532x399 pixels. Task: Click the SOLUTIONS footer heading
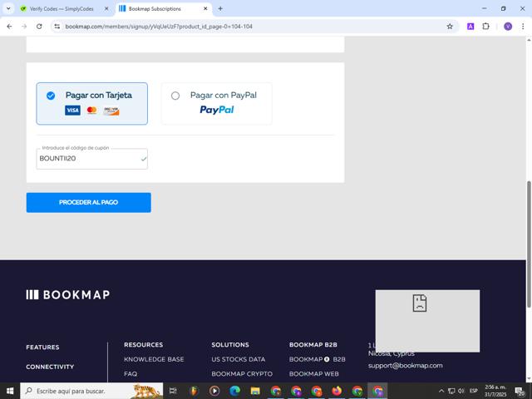(x=230, y=345)
